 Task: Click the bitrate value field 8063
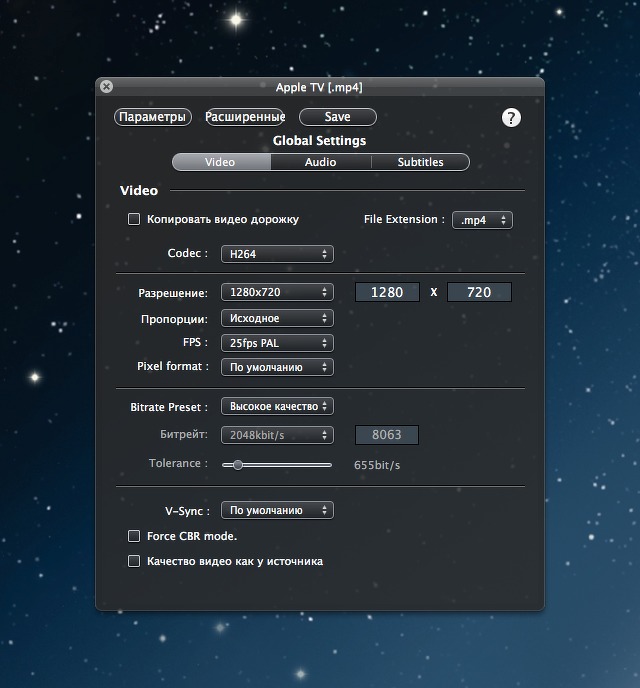tap(386, 435)
